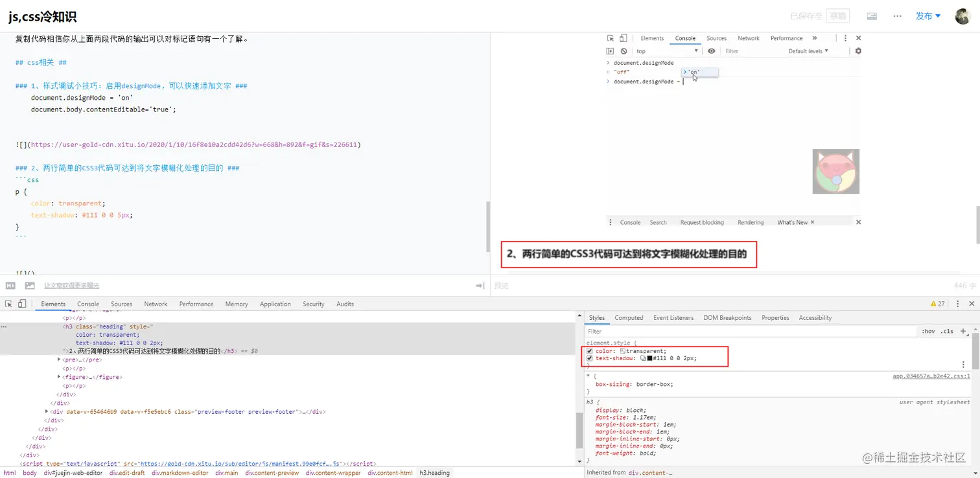Open the Event Listeners pane tab
This screenshot has width=980, height=478.
[673, 318]
